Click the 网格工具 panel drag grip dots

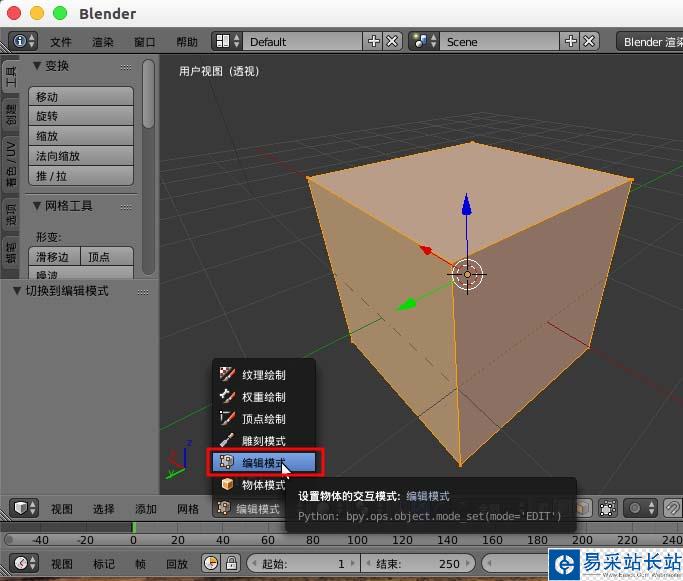126,207
